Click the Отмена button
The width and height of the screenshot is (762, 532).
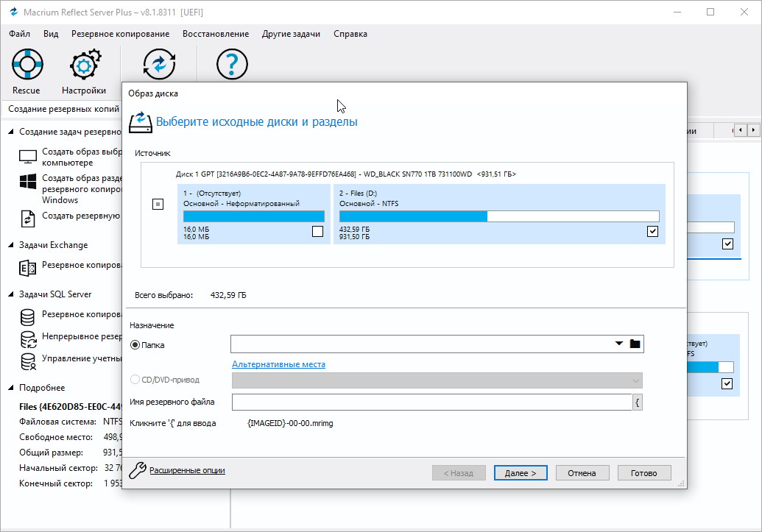(x=582, y=472)
